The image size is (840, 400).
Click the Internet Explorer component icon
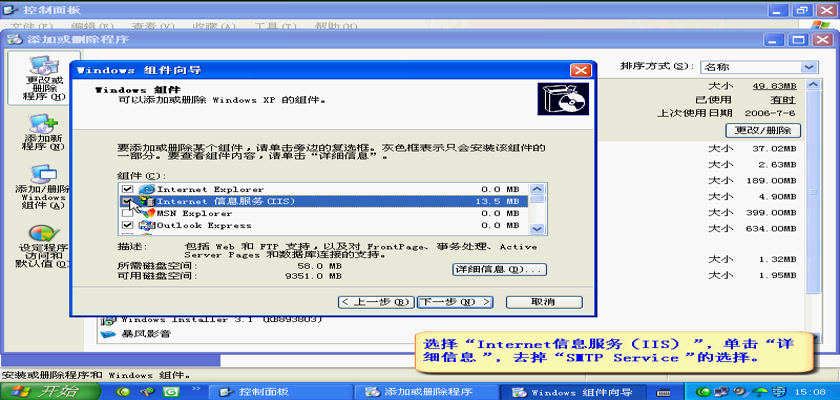pyautogui.click(x=146, y=189)
